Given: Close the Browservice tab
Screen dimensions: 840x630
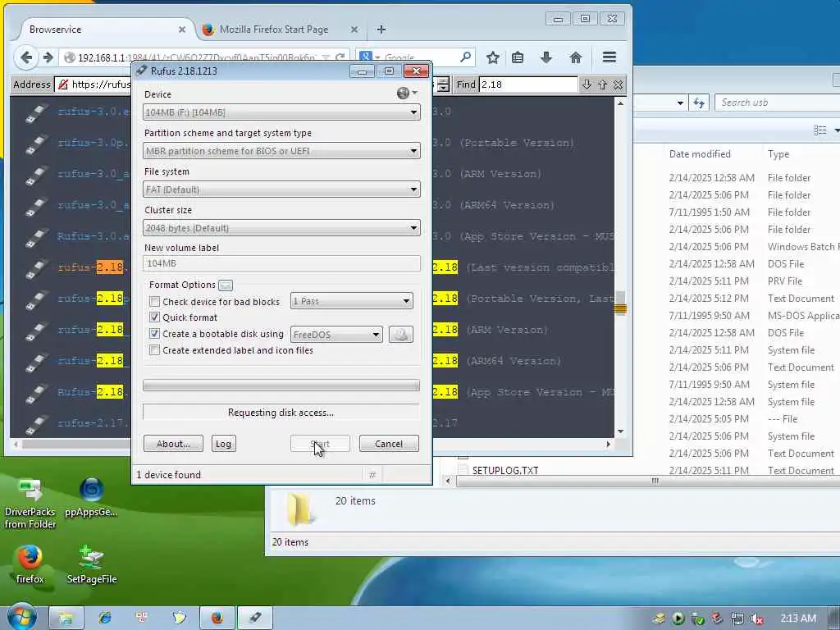Looking at the screenshot, I should tap(182, 30).
